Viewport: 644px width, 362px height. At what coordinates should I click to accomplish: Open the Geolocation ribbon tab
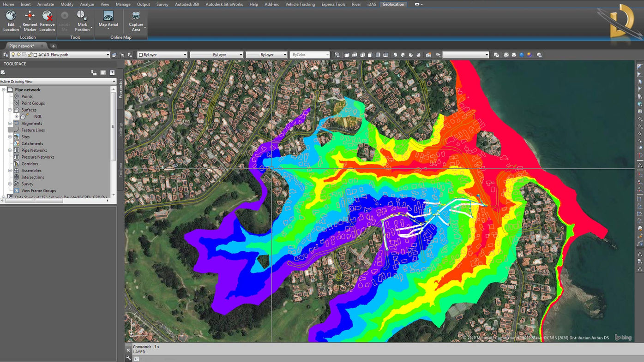pos(393,4)
